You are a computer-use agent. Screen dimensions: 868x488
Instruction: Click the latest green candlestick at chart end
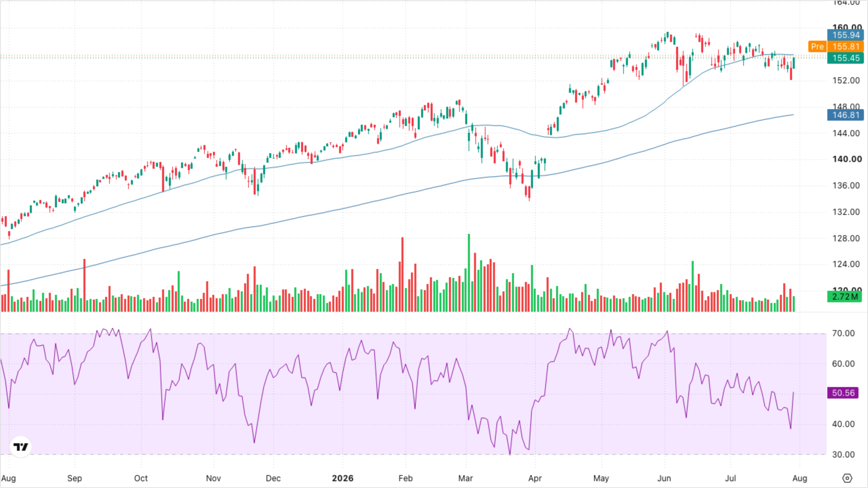(x=794, y=63)
